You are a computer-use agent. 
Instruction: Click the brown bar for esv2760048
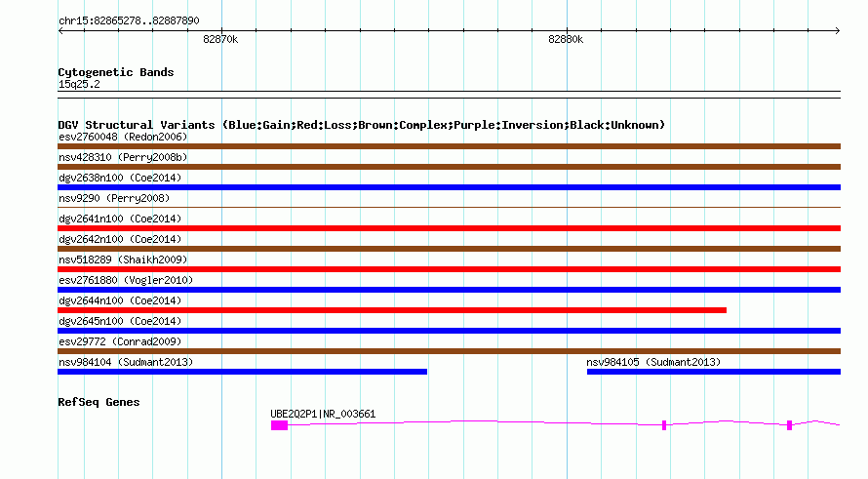449,146
